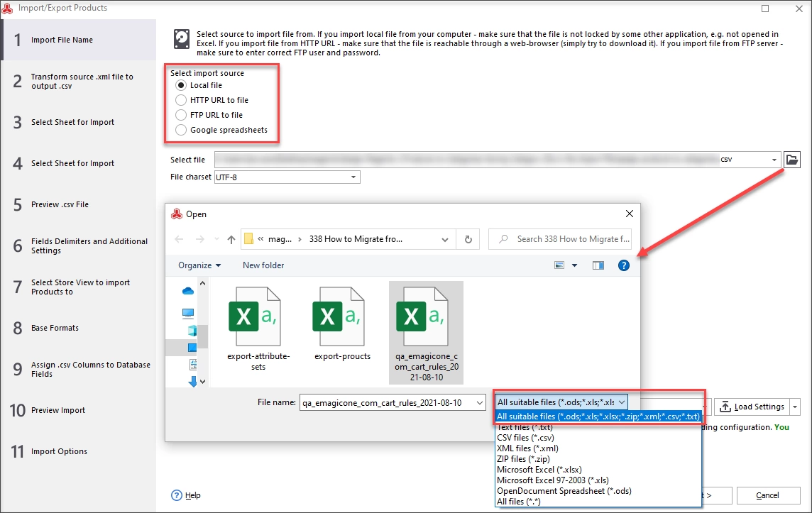Screen dimensions: 812x513
Task: Open the Load Settings dropdown arrow
Action: pyautogui.click(x=795, y=407)
